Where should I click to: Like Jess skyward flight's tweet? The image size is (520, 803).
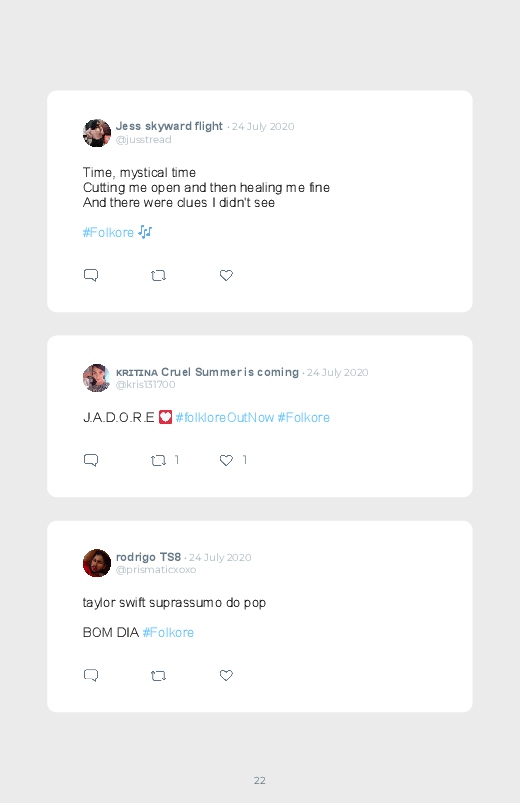pyautogui.click(x=226, y=276)
